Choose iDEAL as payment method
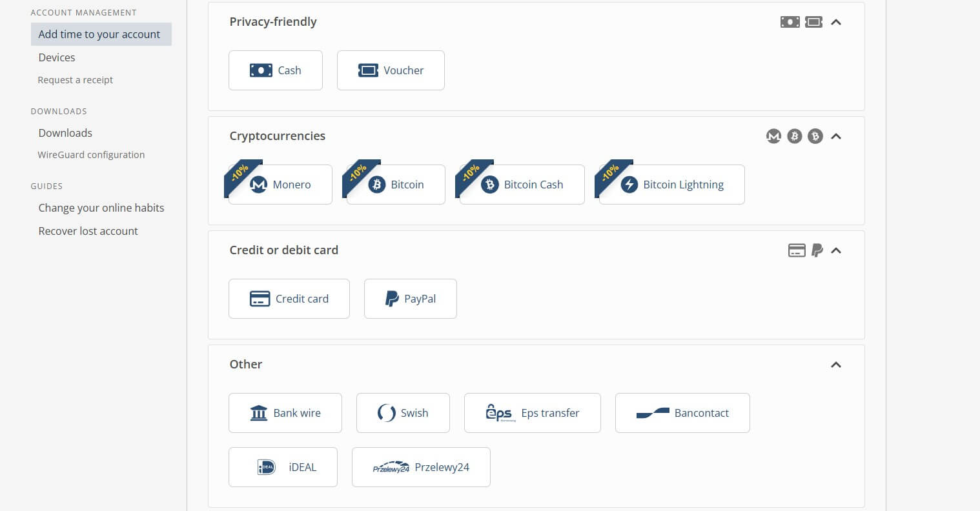Screen dimensions: 980x511 click(283, 466)
